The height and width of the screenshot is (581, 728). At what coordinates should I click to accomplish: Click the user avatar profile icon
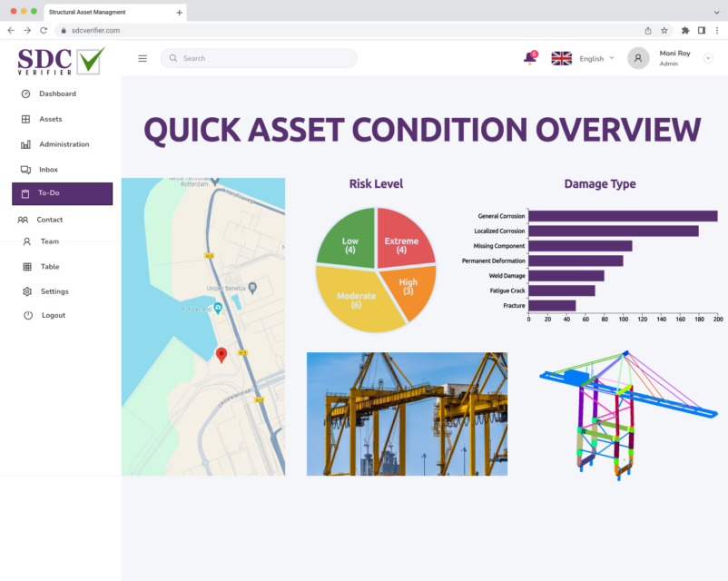click(x=638, y=58)
